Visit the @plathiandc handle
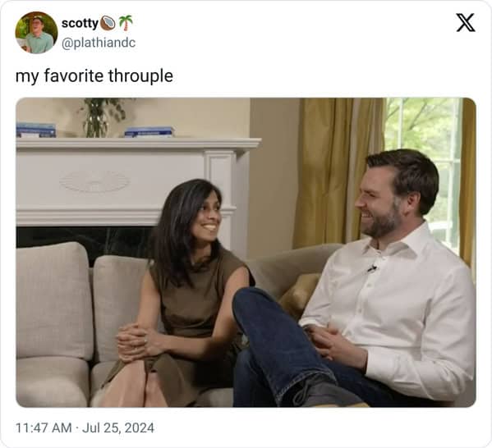 tap(99, 43)
